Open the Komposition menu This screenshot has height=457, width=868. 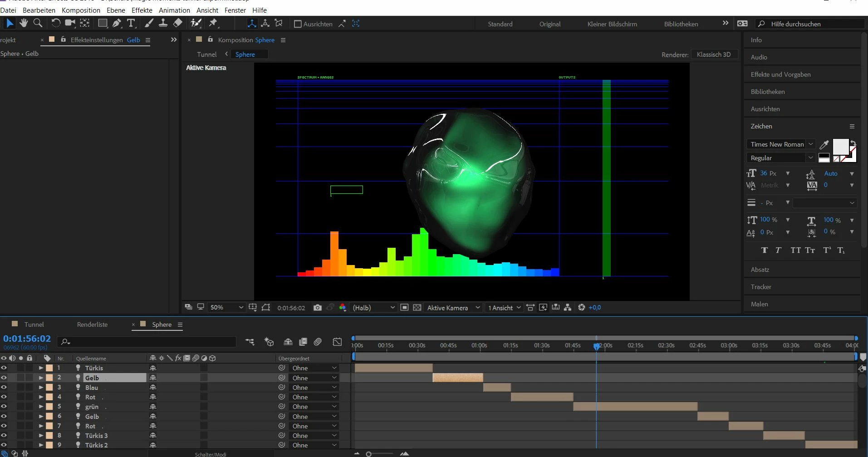(81, 10)
